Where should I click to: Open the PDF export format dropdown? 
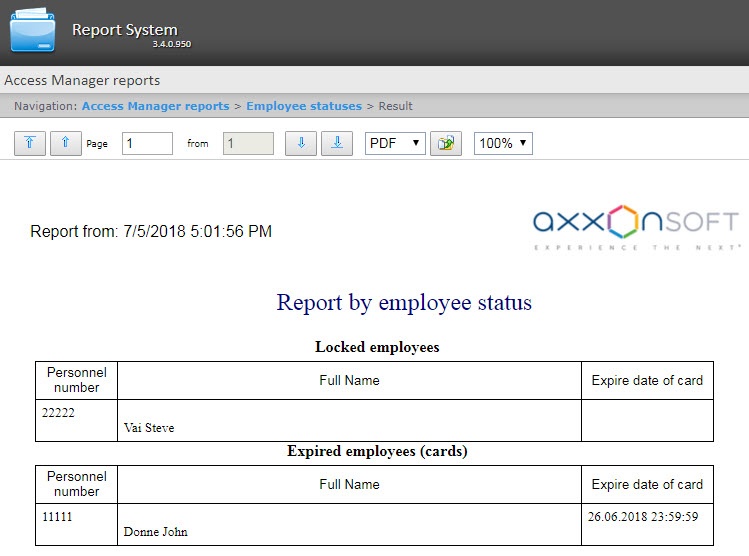[395, 143]
